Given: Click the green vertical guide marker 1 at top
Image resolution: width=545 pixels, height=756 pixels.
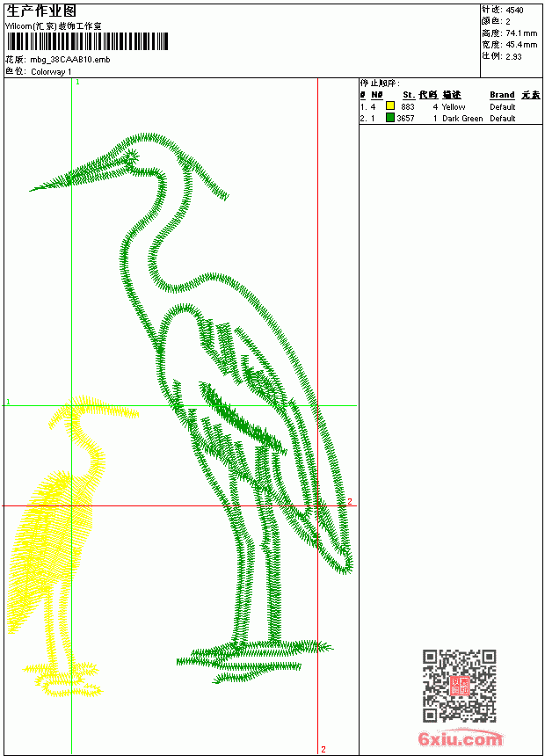Looking at the screenshot, I should [x=77, y=82].
